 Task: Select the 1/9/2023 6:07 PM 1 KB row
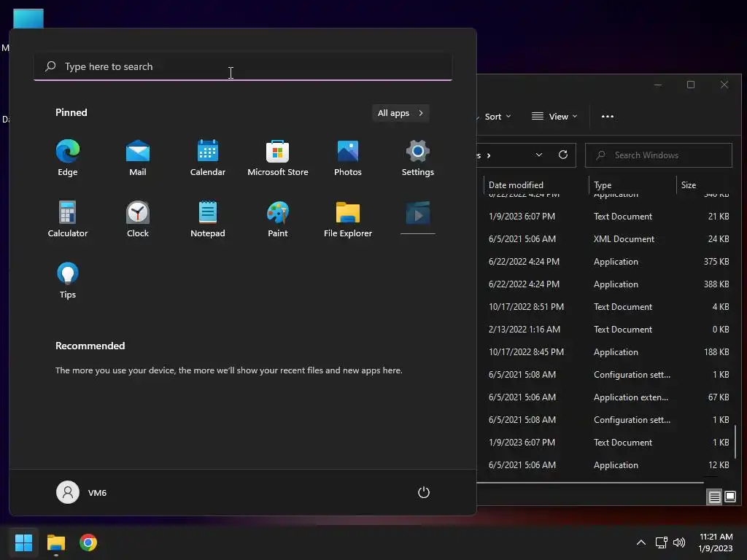click(605, 443)
